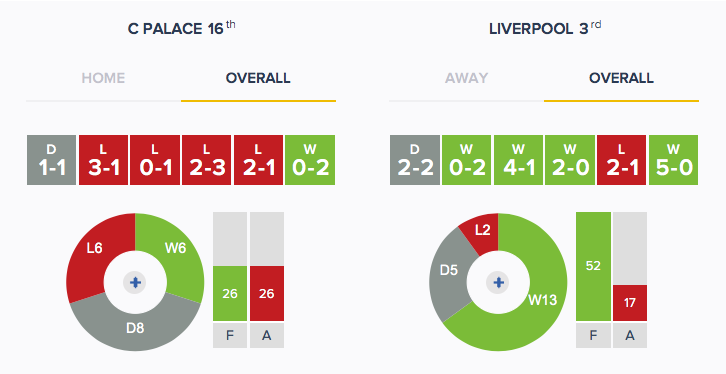The height and width of the screenshot is (374, 726).
Task: Open C Palace 0-2 win result
Action: 310,160
